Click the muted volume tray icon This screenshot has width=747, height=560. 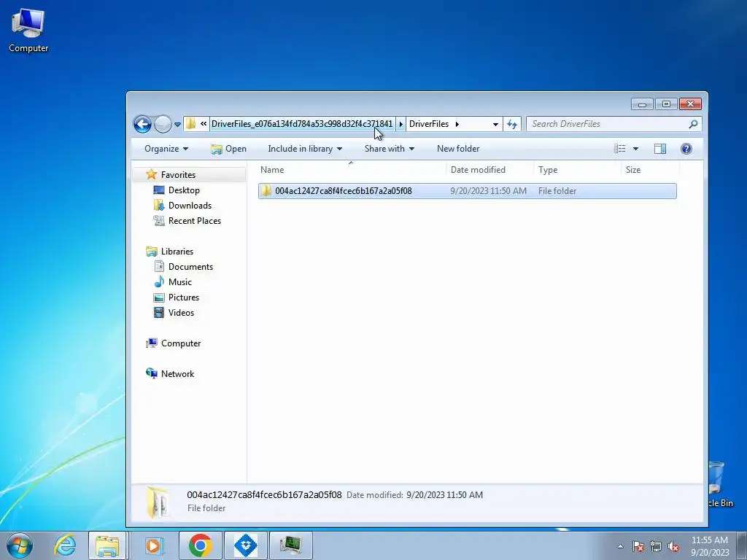tap(673, 546)
